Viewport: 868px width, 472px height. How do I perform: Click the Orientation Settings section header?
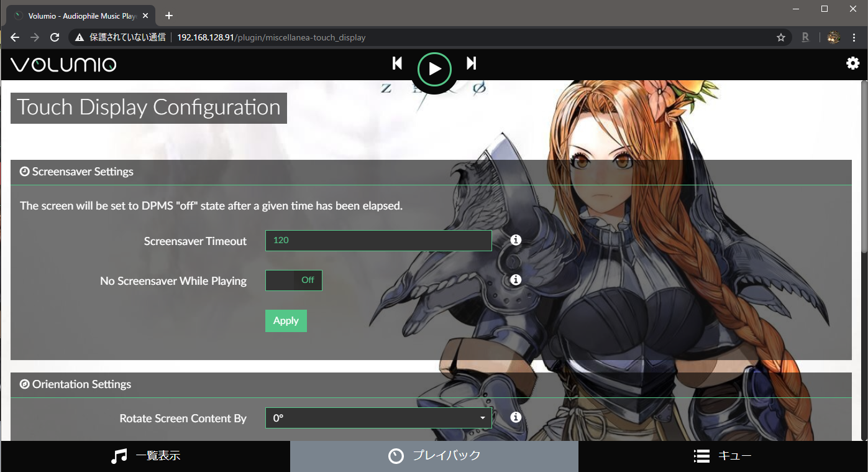click(x=431, y=384)
